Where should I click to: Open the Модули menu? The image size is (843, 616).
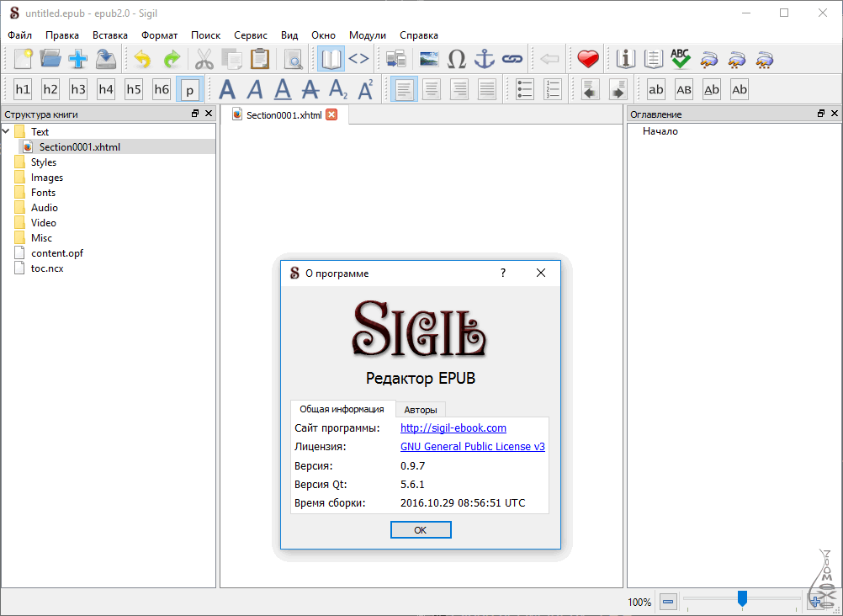[368, 35]
